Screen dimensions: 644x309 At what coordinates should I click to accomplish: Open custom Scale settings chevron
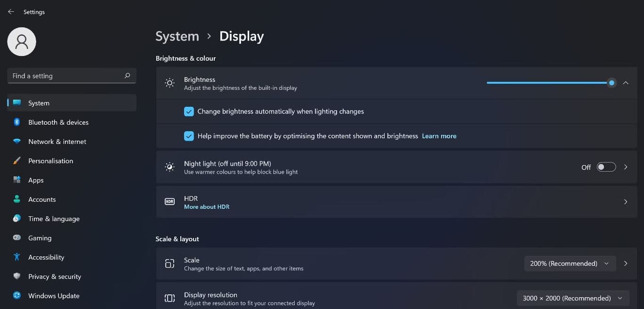click(626, 263)
